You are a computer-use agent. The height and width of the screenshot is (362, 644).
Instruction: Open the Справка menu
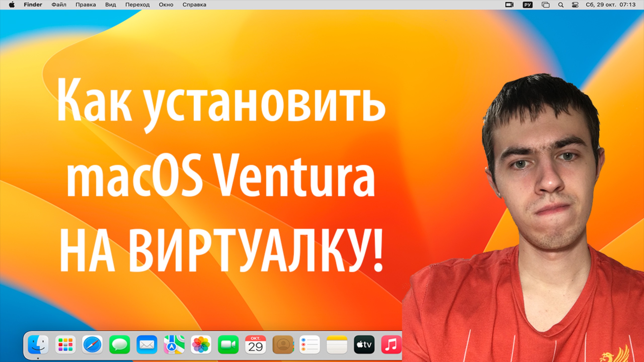coord(195,5)
